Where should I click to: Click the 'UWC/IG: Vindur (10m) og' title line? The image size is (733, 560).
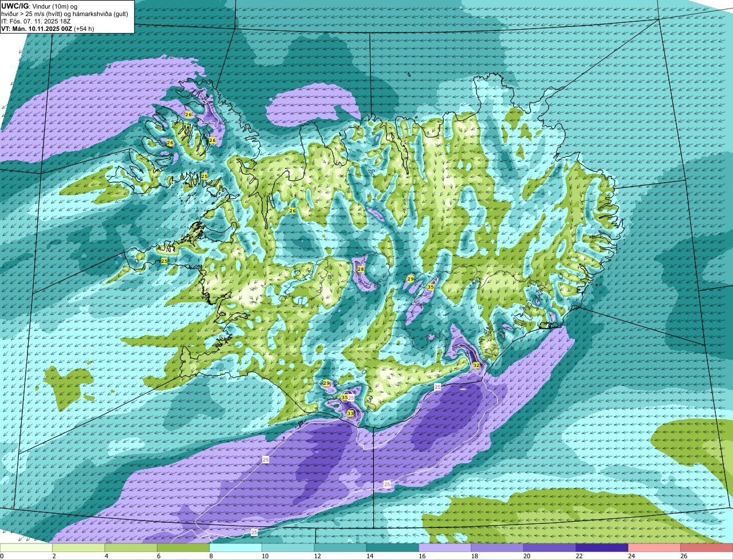(x=40, y=6)
